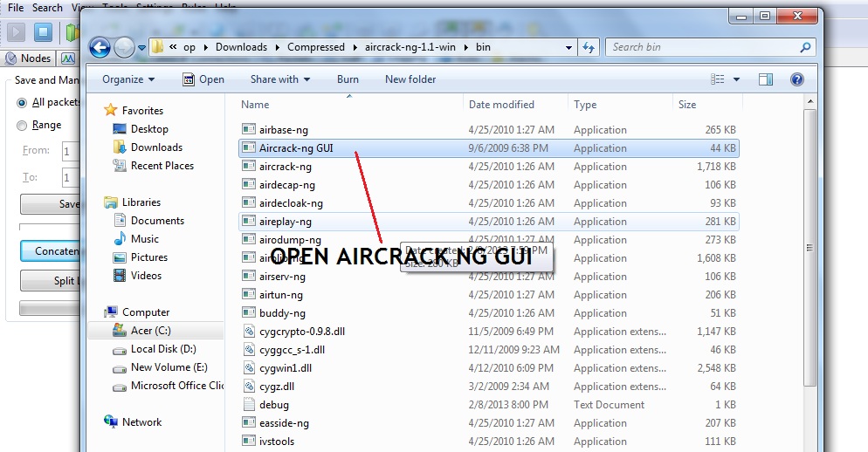The height and width of the screenshot is (452, 868).
Task: Select Network in the navigation pane
Action: pos(141,422)
